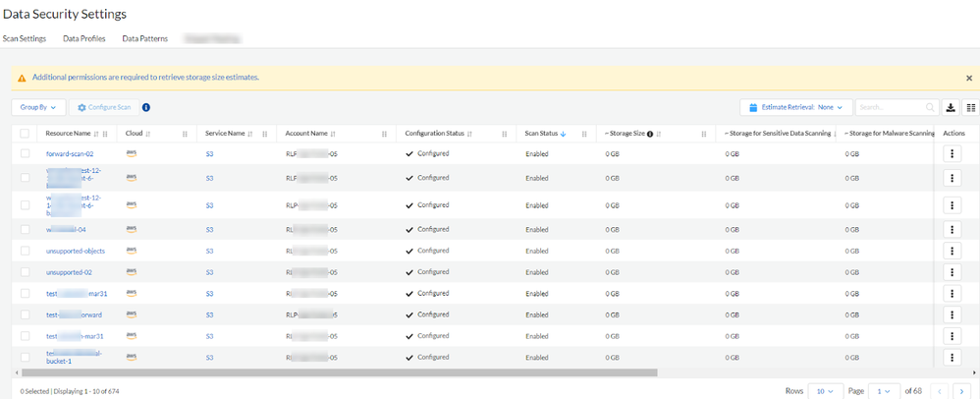Go to next page arrow
Image resolution: width=980 pixels, height=399 pixels.
[960, 390]
